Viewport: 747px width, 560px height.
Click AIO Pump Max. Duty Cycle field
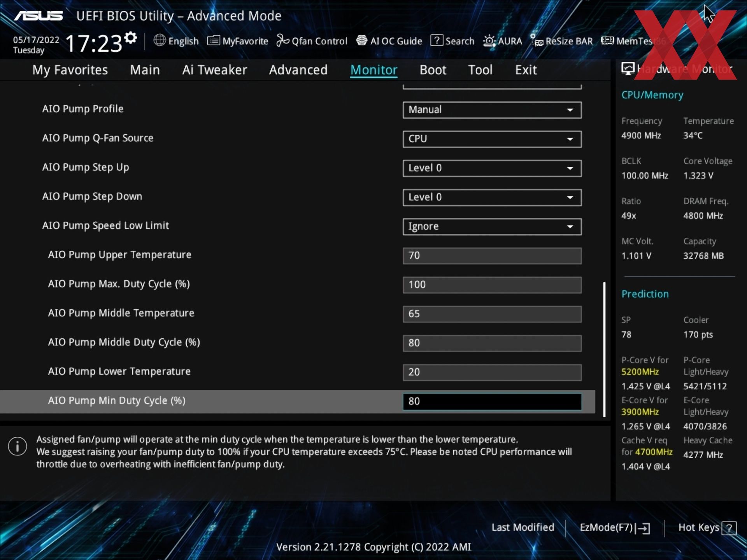pos(492,285)
